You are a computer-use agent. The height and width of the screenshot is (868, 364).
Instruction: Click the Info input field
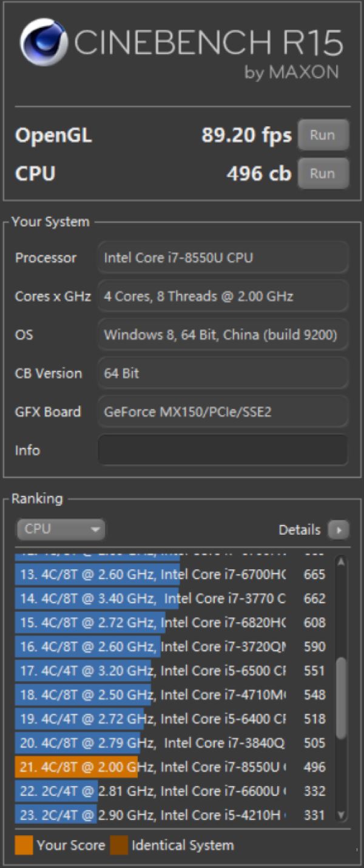point(223,450)
